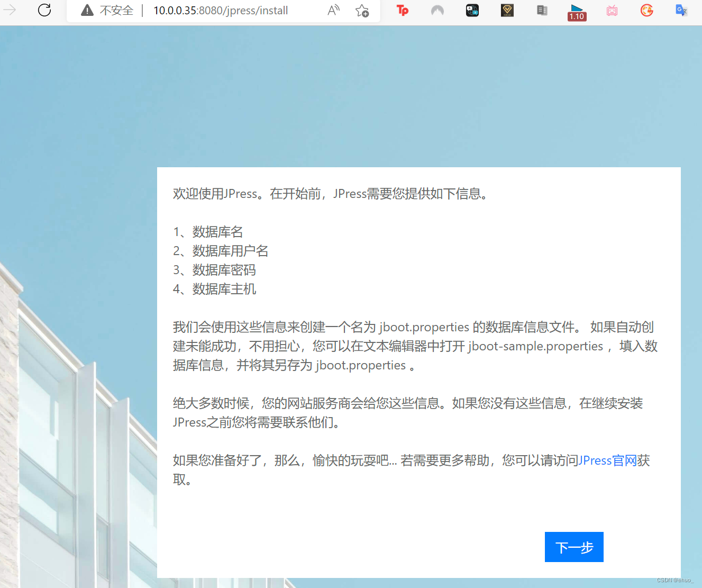The image size is (702, 588).
Task: Click the jboot-sample.properties text
Action: 535,346
